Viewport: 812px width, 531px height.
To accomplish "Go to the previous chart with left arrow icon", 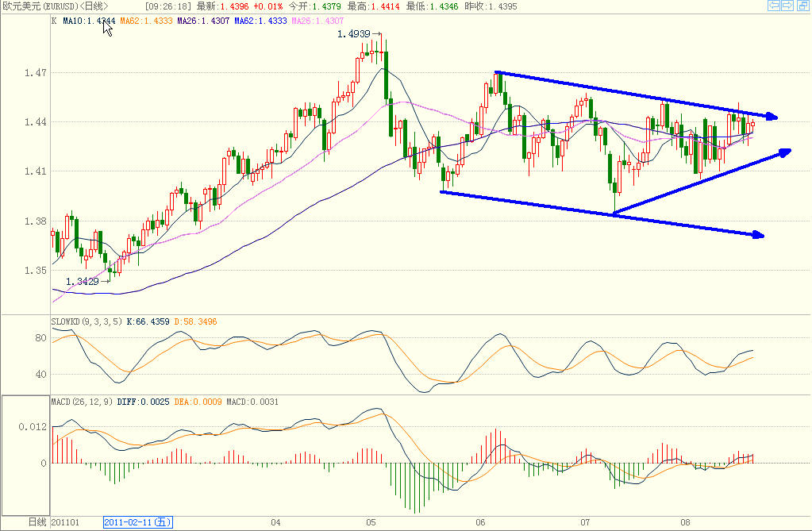I will [774, 6].
